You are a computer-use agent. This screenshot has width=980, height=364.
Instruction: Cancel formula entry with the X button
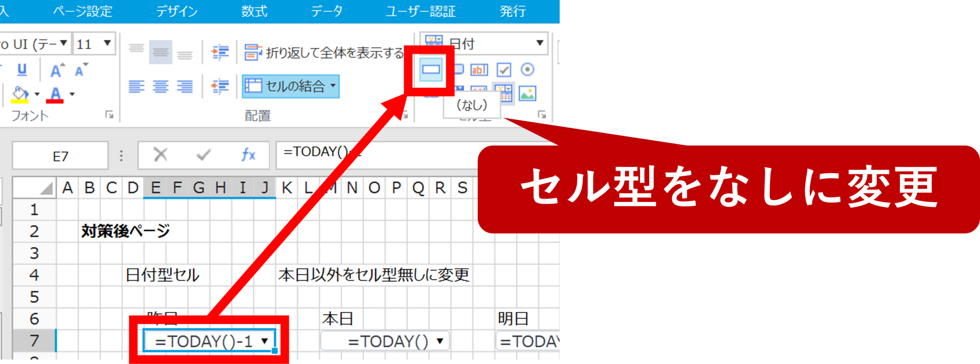(x=160, y=155)
